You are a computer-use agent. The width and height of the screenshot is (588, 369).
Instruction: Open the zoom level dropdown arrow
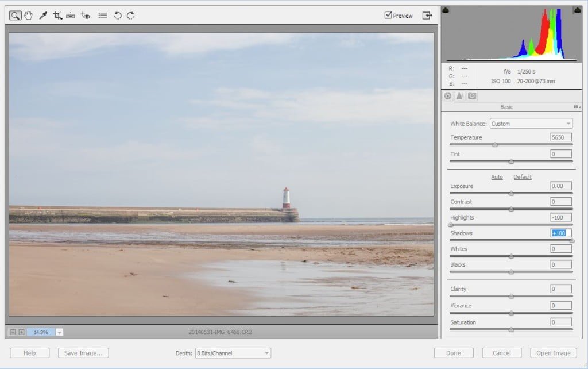(59, 332)
